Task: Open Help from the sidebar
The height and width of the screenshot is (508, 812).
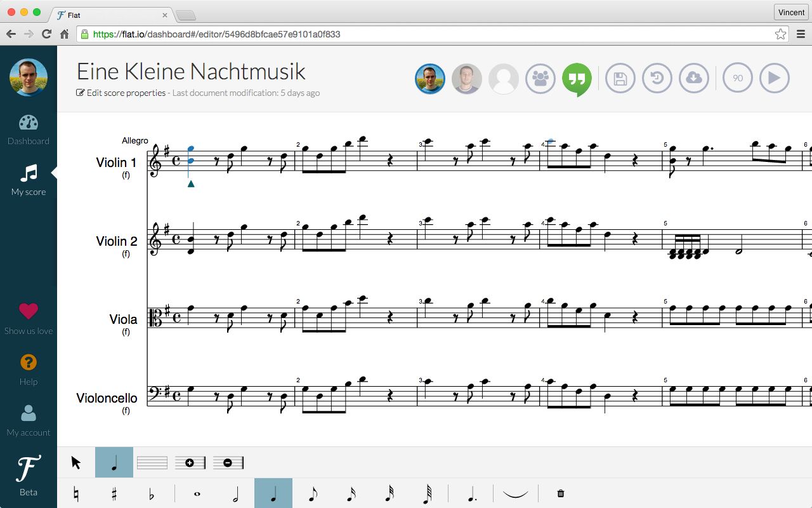Action: point(29,370)
